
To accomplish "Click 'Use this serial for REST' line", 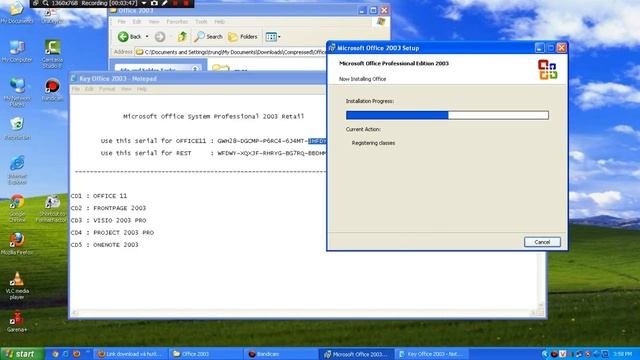I will (213, 153).
